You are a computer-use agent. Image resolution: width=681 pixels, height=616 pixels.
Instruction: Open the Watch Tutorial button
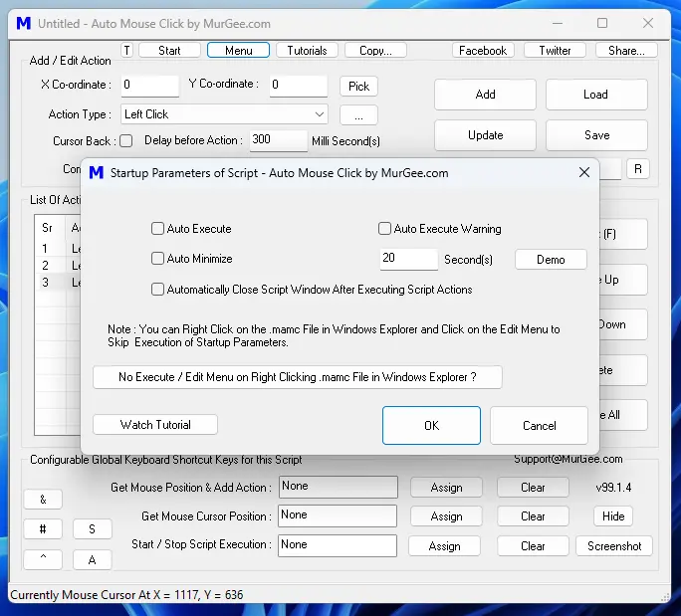point(155,424)
